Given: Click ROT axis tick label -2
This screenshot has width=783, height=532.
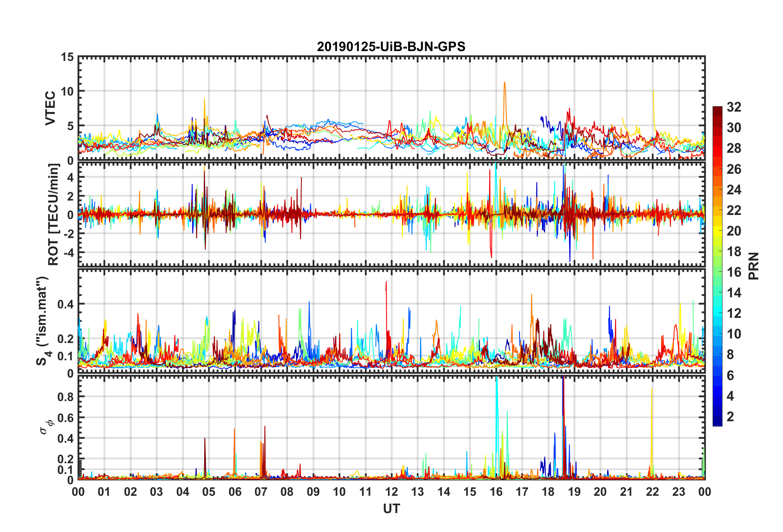Looking at the screenshot, I should (x=69, y=233).
